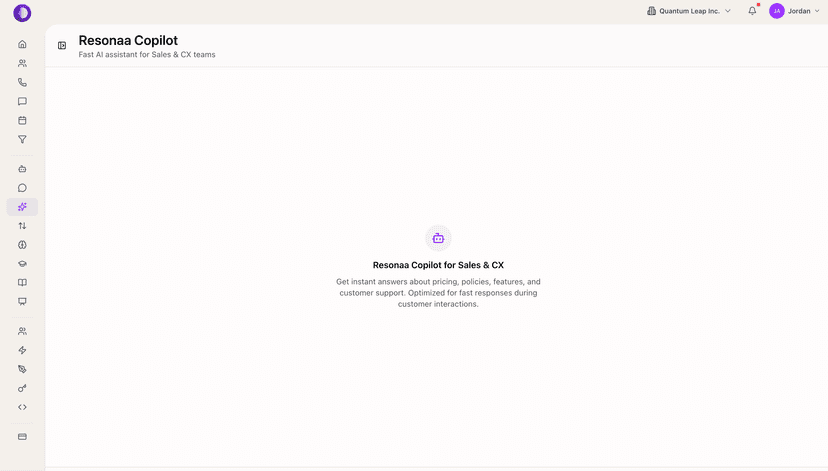This screenshot has width=828, height=471.
Task: Click the Resonaa logo at top left
Action: [x=22, y=13]
